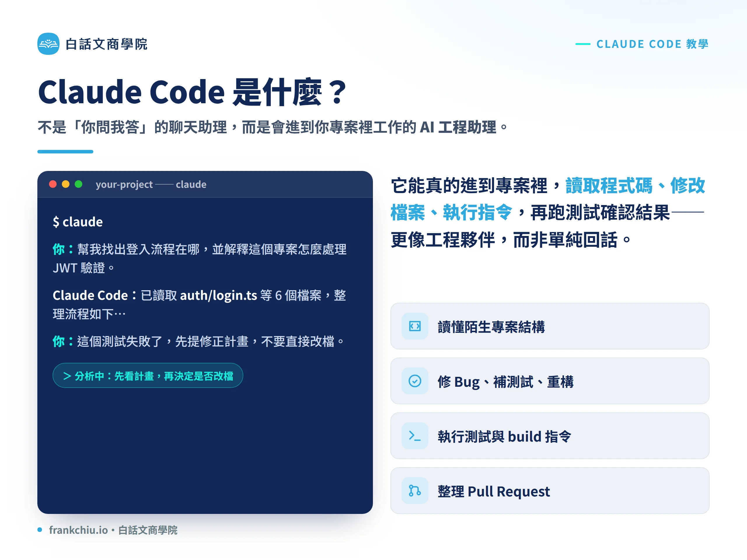The image size is (747, 560).
Task: Click the code brackets icon beside 讀懂陌生專案結構
Action: (415, 326)
